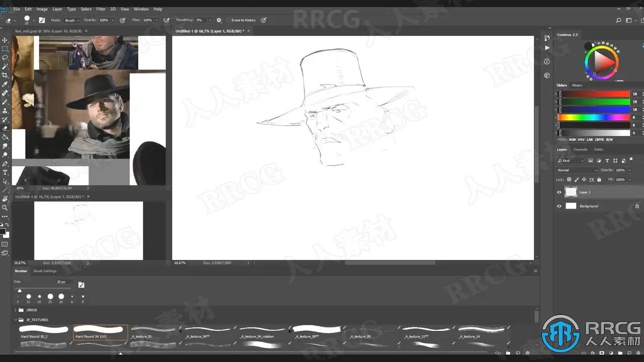Toggle airbrush build-up effects
This screenshot has width=644, height=362.
click(x=166, y=20)
